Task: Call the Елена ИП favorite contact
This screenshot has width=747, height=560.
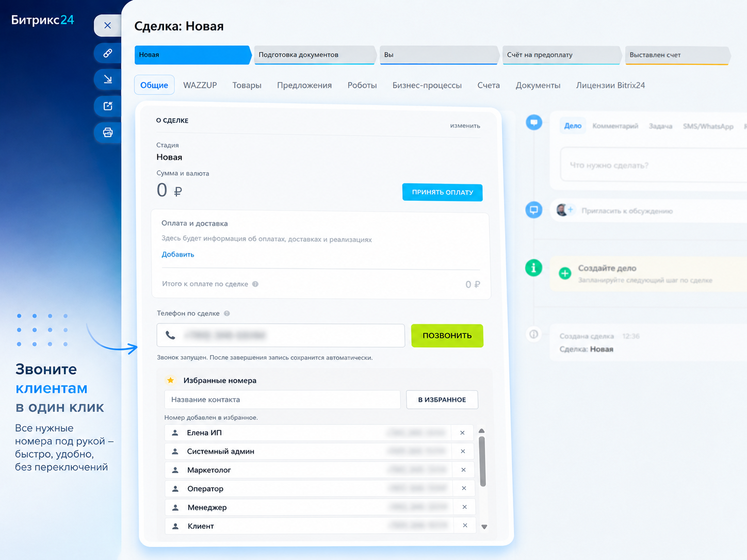Action: tap(308, 433)
